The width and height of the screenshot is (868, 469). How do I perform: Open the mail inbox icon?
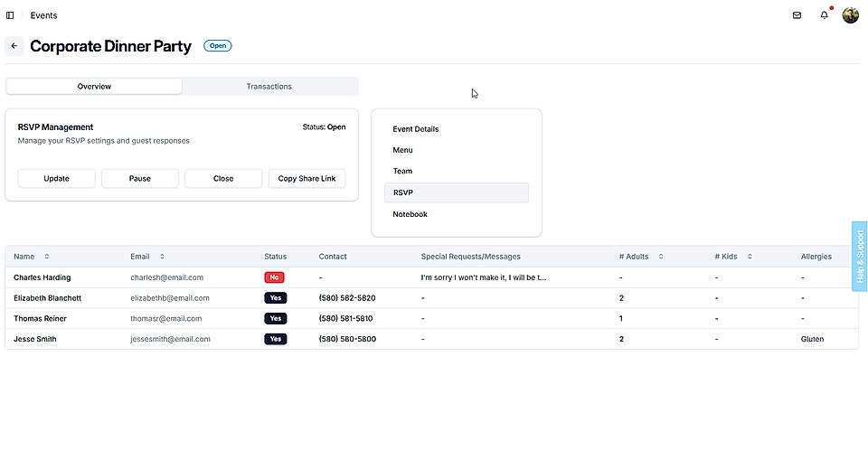tap(797, 15)
